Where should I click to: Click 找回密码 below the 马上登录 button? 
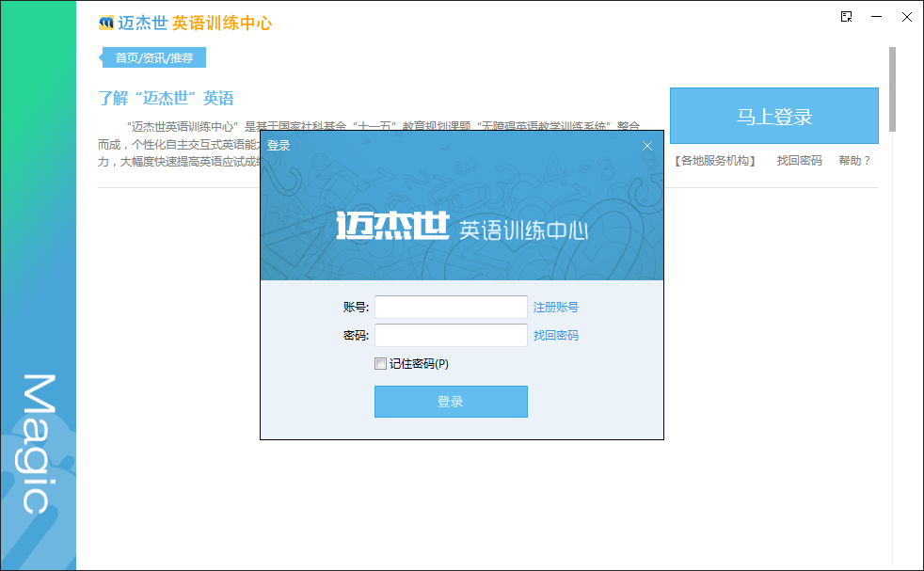[x=799, y=161]
